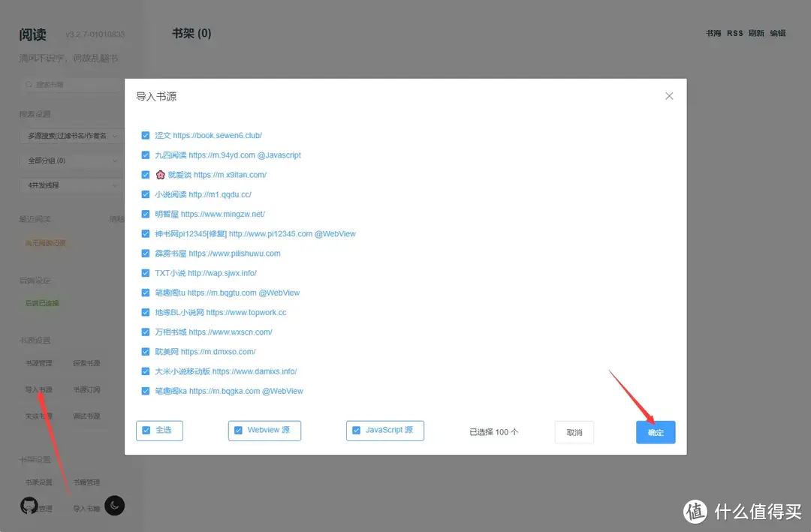Viewport: 811px width, 532px height.
Task: Open 书海 in the top menu
Action: click(x=713, y=33)
